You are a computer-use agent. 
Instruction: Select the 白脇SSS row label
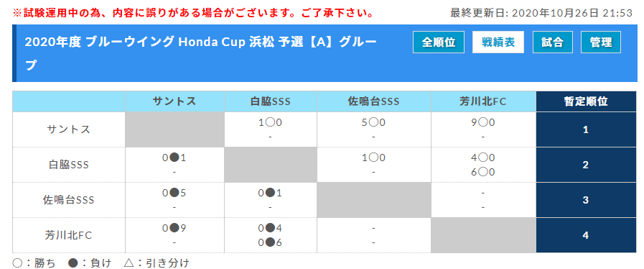[69, 165]
